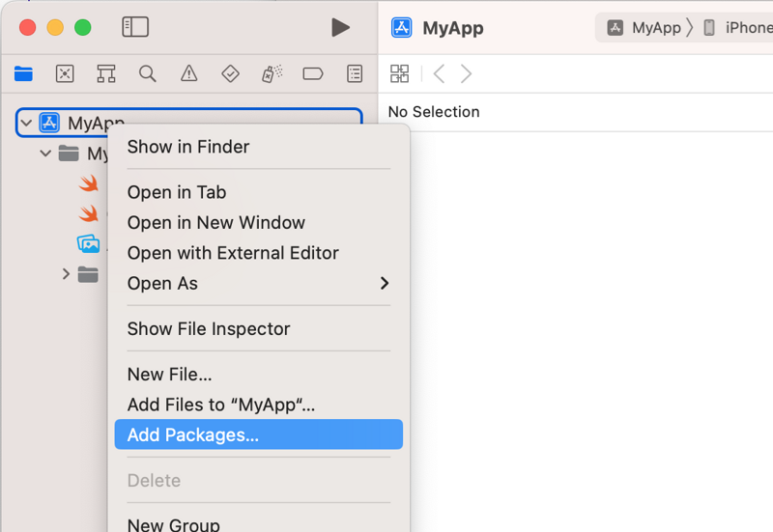Choose Show in Finder
The image size is (773, 532).
point(259,147)
